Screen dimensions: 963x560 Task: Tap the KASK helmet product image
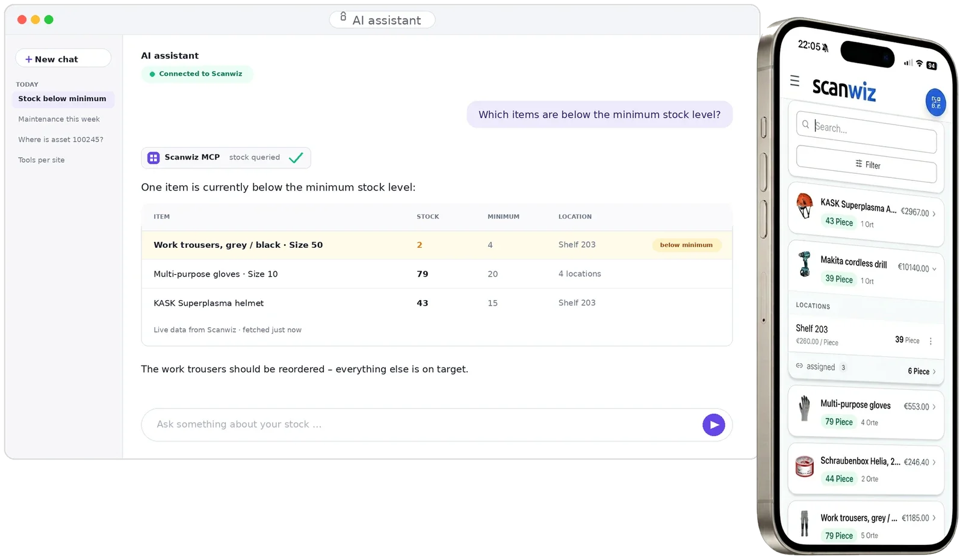805,206
